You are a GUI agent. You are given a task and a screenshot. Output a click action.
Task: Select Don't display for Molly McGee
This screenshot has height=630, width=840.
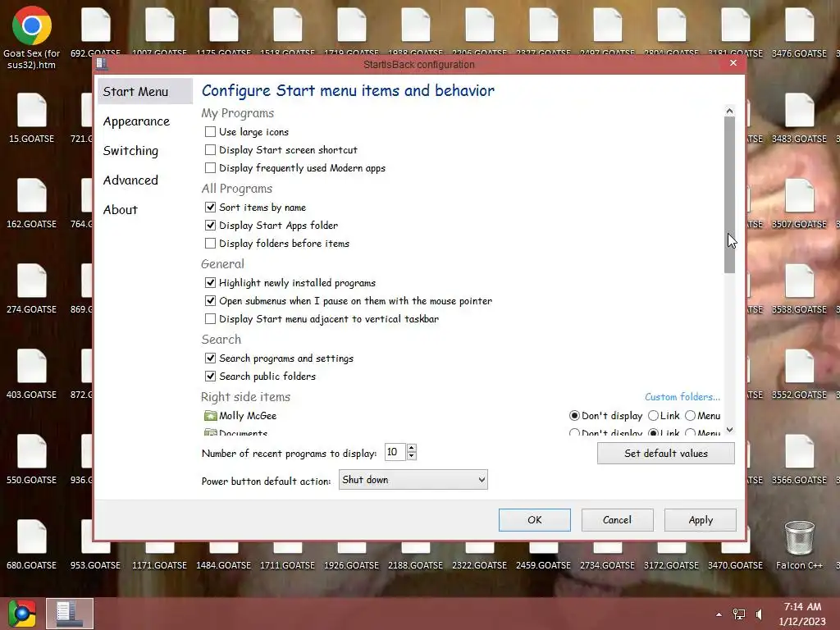(574, 416)
